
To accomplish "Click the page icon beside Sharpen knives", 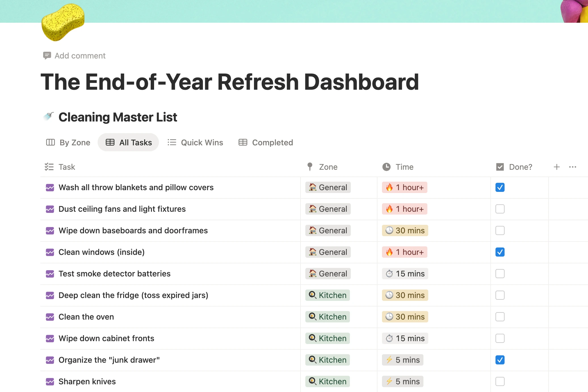I will [50, 381].
